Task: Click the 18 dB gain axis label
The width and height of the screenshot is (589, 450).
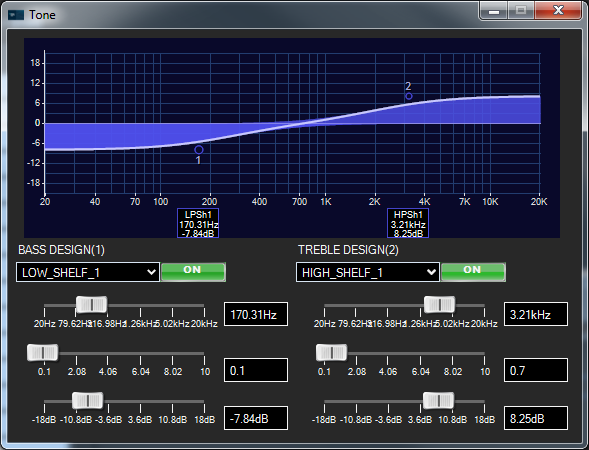Action: tap(35, 63)
